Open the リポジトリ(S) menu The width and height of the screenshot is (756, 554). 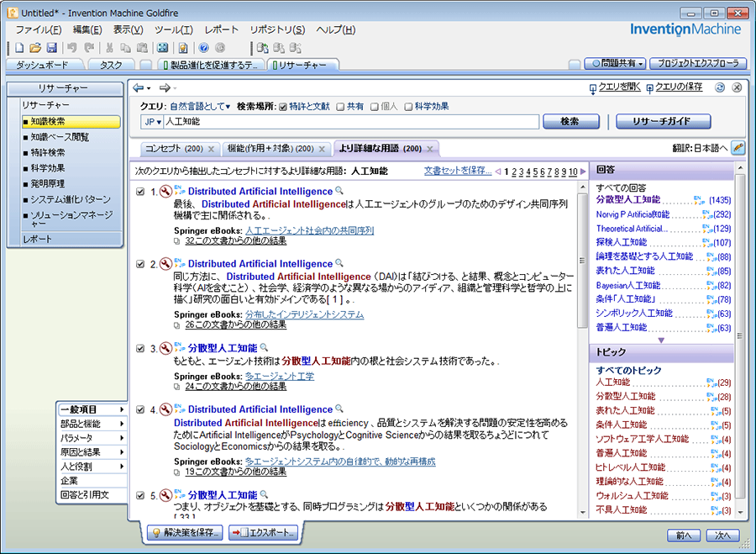(277, 30)
